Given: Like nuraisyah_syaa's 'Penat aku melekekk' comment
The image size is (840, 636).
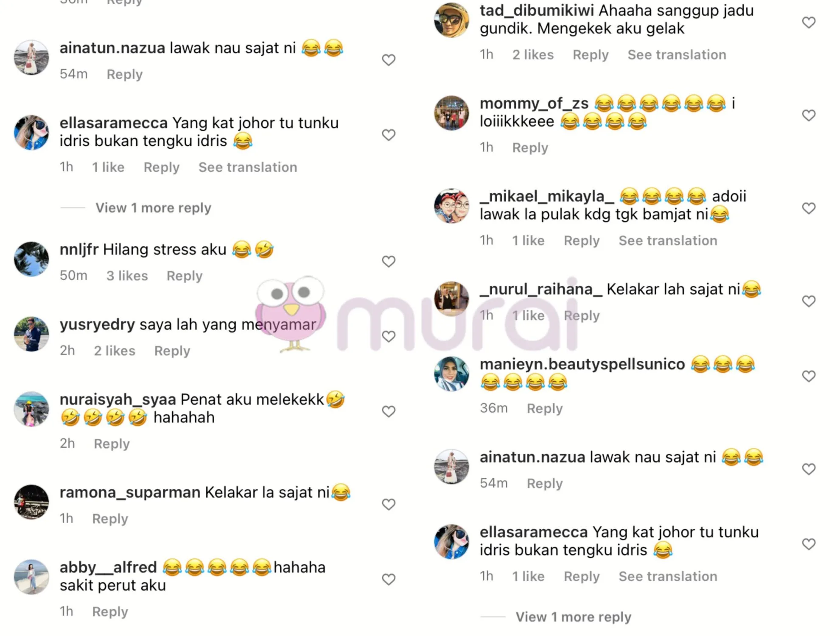Looking at the screenshot, I should point(389,412).
